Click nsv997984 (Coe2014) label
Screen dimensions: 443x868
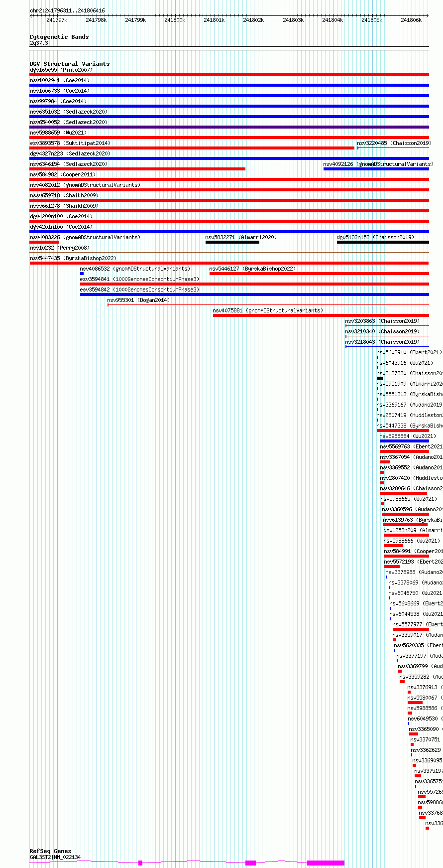pos(58,102)
